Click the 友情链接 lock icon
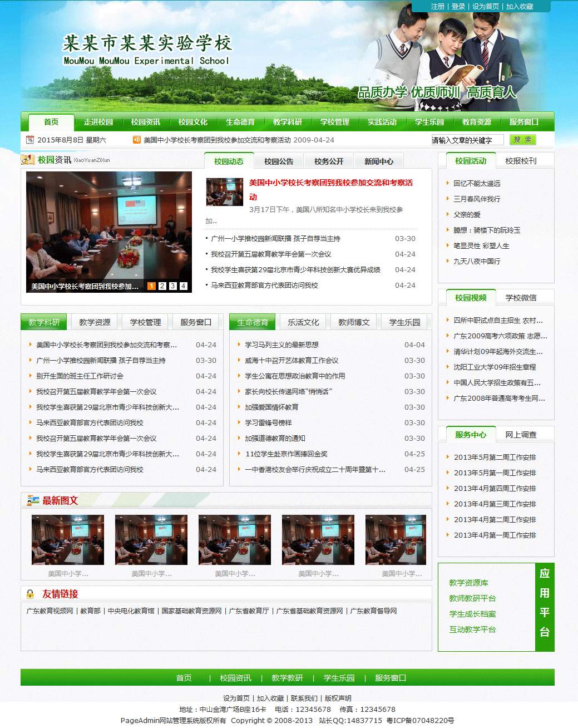 30,594
